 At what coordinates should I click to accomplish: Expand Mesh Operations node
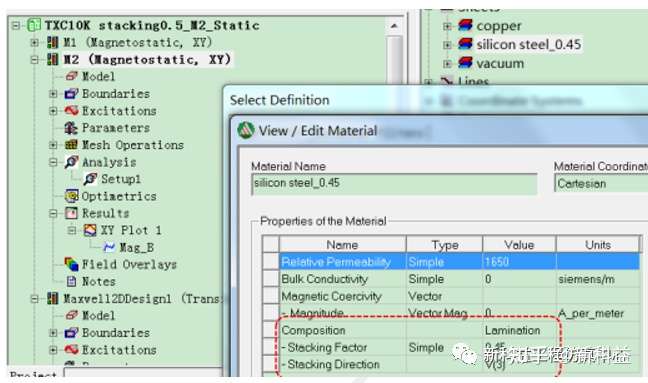[x=53, y=145]
